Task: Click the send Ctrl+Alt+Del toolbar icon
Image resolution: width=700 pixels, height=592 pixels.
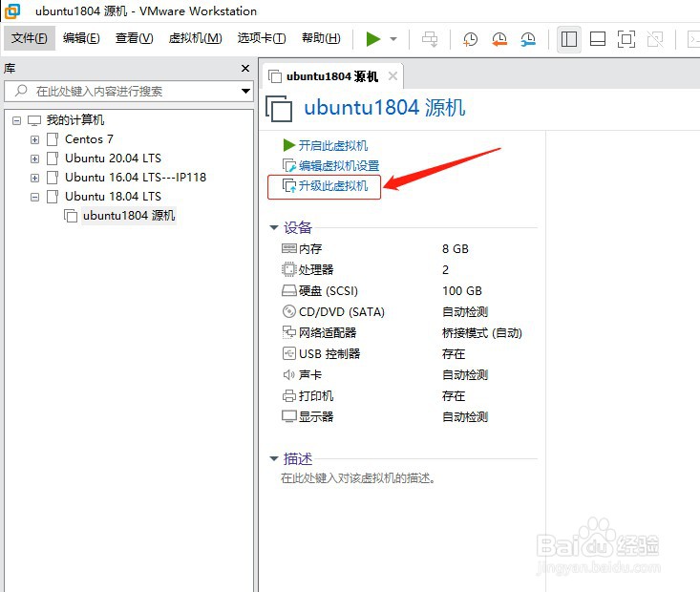Action: click(430, 39)
